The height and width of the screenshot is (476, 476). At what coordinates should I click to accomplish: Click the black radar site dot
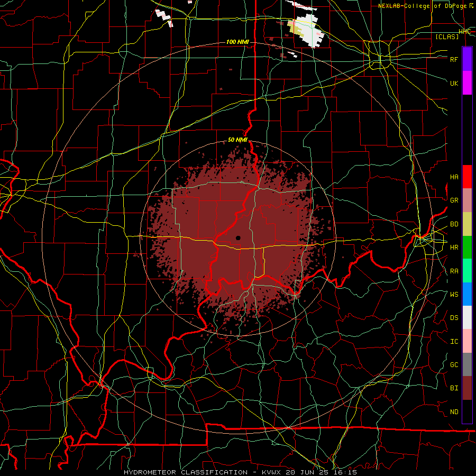click(238, 238)
